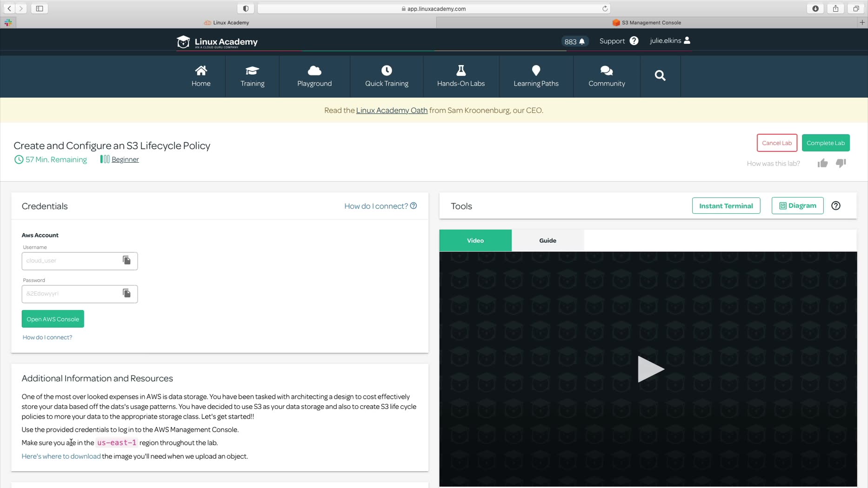Go back using the browser back arrow

[x=9, y=8]
